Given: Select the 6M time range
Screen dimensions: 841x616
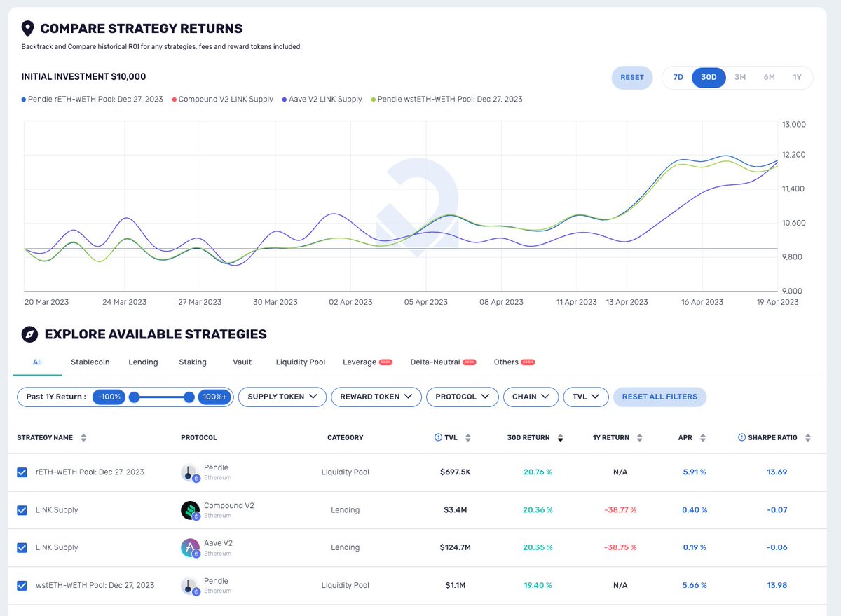Looking at the screenshot, I should (769, 77).
